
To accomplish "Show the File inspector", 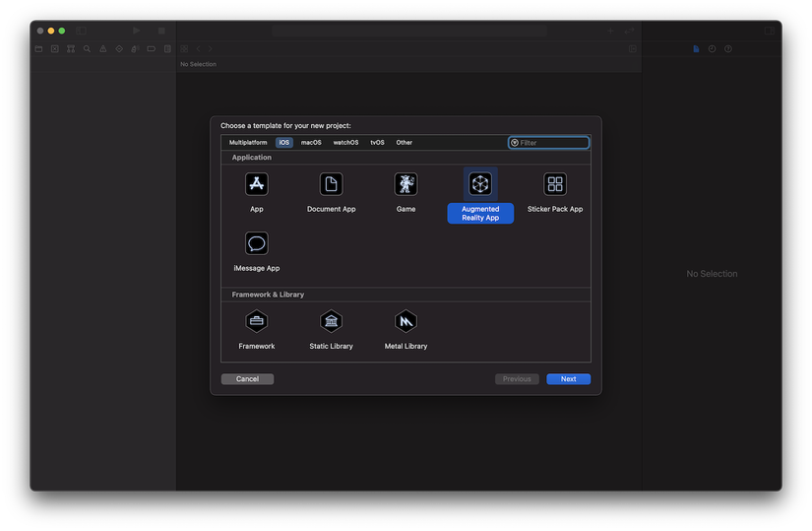I will (x=696, y=48).
